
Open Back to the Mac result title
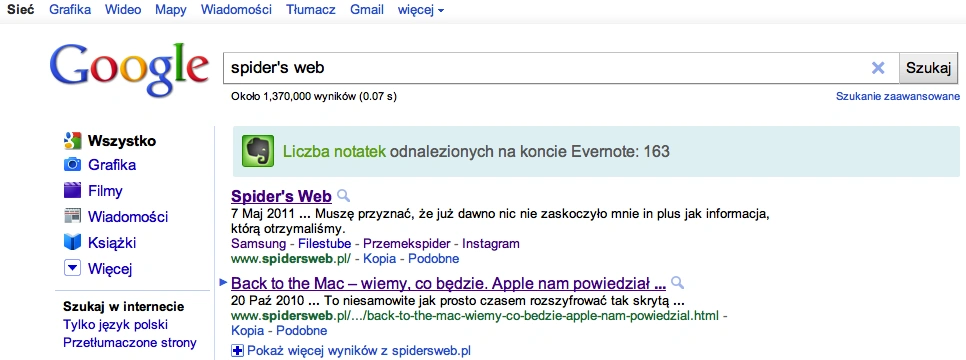pyautogui.click(x=448, y=284)
